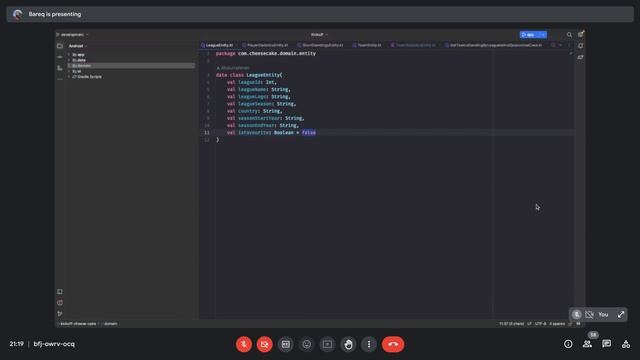
Task: Open more options three-dot menu
Action: point(369,344)
